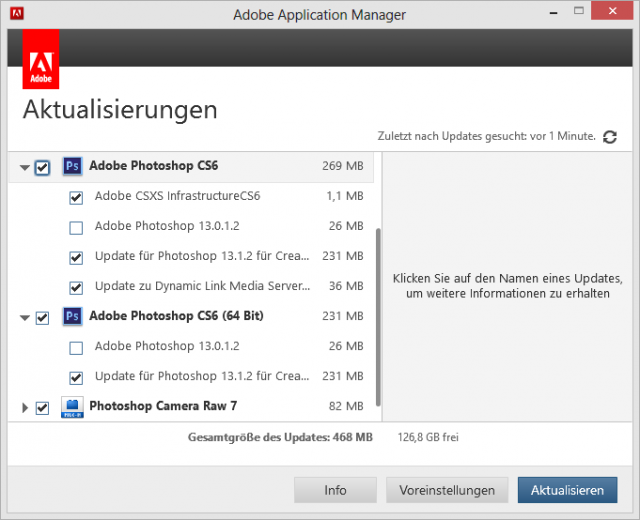The height and width of the screenshot is (520, 640).
Task: Click the Photoshop CS6 (64 Bit) Ps icon
Action: (72, 316)
